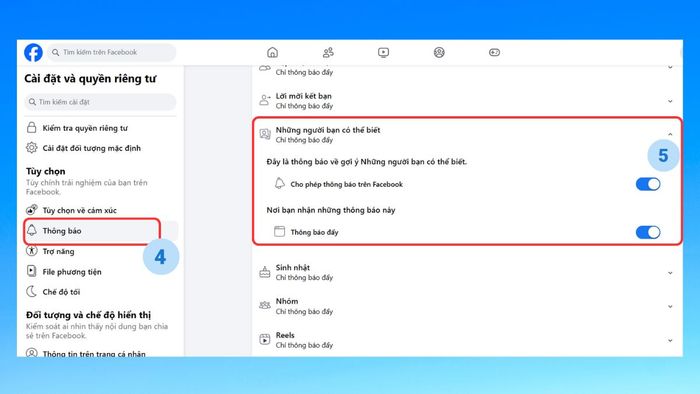Click reaction icon beside Tùy chọn về cảm xúc
Viewport: 700px width, 394px height.
tap(31, 210)
